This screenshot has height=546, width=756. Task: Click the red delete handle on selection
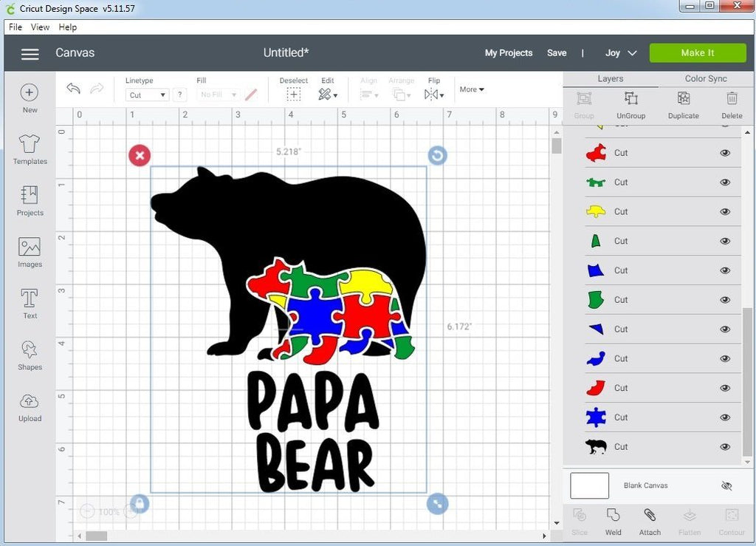(x=140, y=155)
